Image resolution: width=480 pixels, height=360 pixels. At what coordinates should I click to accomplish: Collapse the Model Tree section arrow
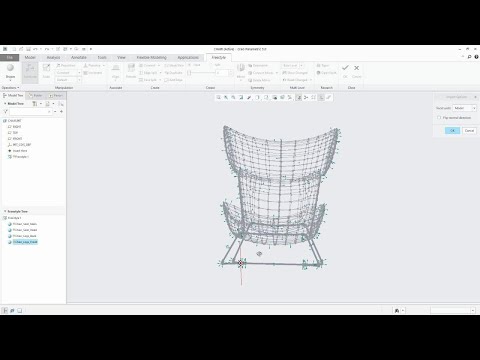tap(5, 104)
